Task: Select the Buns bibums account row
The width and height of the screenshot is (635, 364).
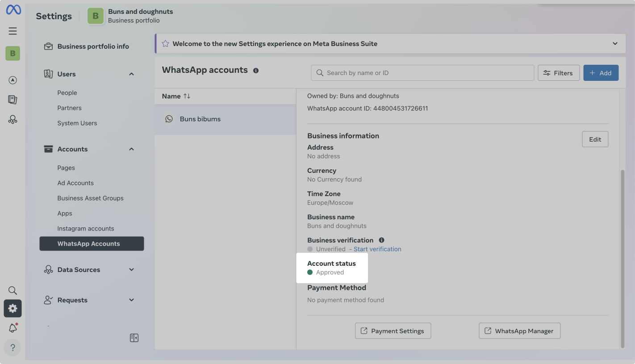Action: (x=226, y=119)
